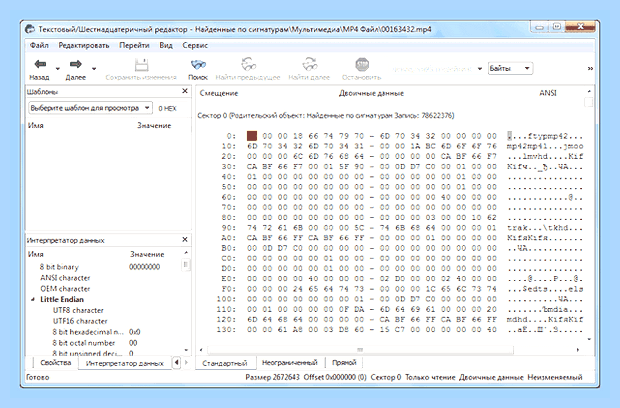Screen dimensions: 620x408
Task: Click status bar Размер 2672643 text
Action: click(x=272, y=377)
